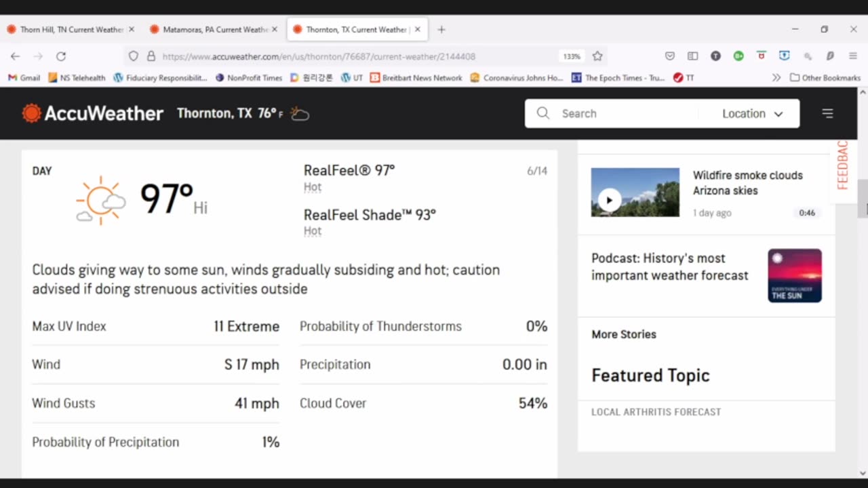Open the NonProfit Times bookmark
The image size is (868, 488).
coord(248,78)
